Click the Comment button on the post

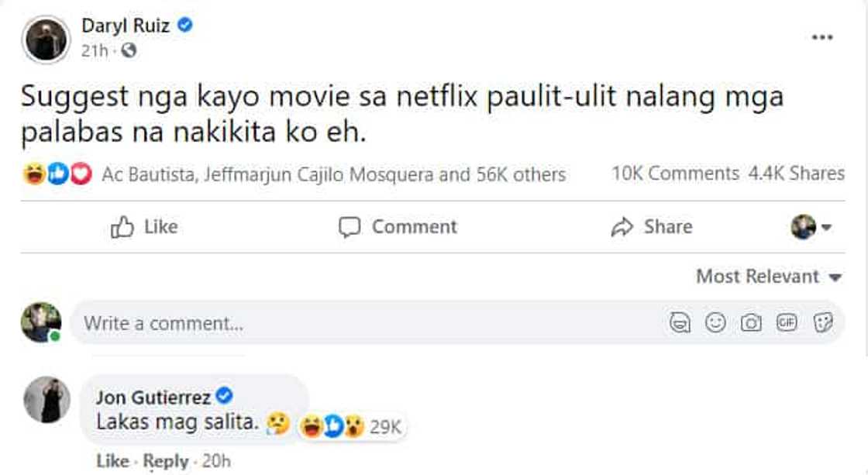398,227
